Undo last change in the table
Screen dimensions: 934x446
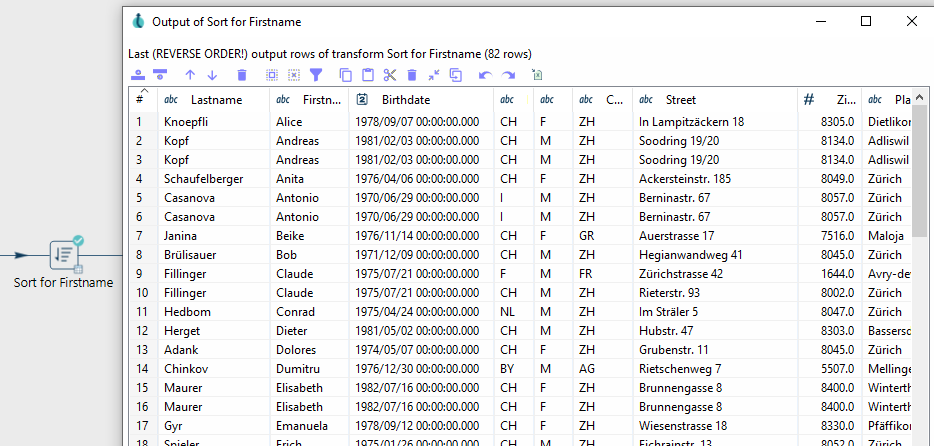click(485, 76)
